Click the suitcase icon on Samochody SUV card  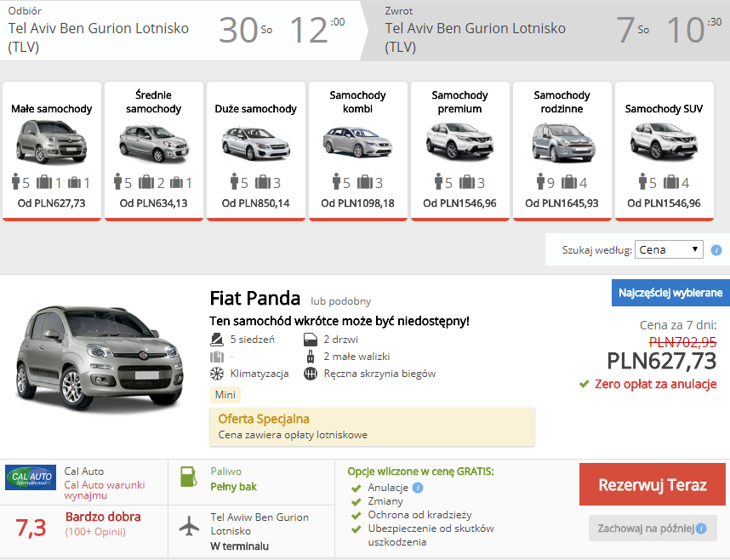coord(671,181)
